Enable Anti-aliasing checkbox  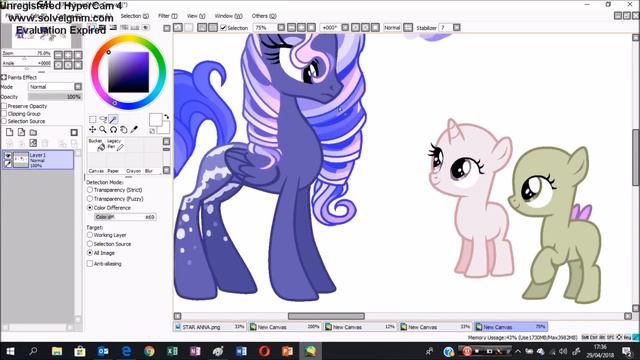pyautogui.click(x=90, y=264)
